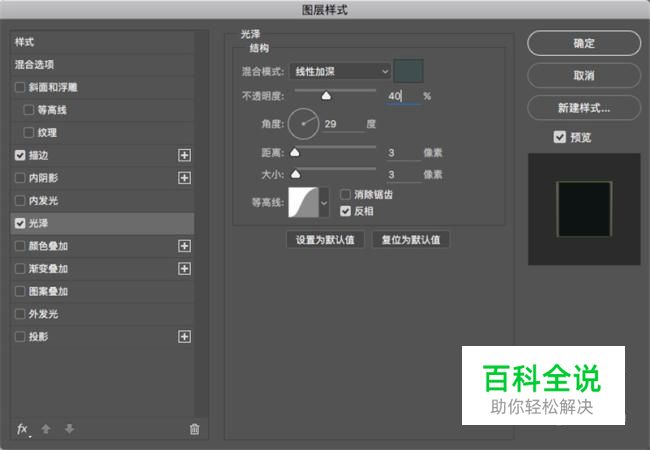
Task: Open the 外发光 settings row
Action: click(102, 314)
